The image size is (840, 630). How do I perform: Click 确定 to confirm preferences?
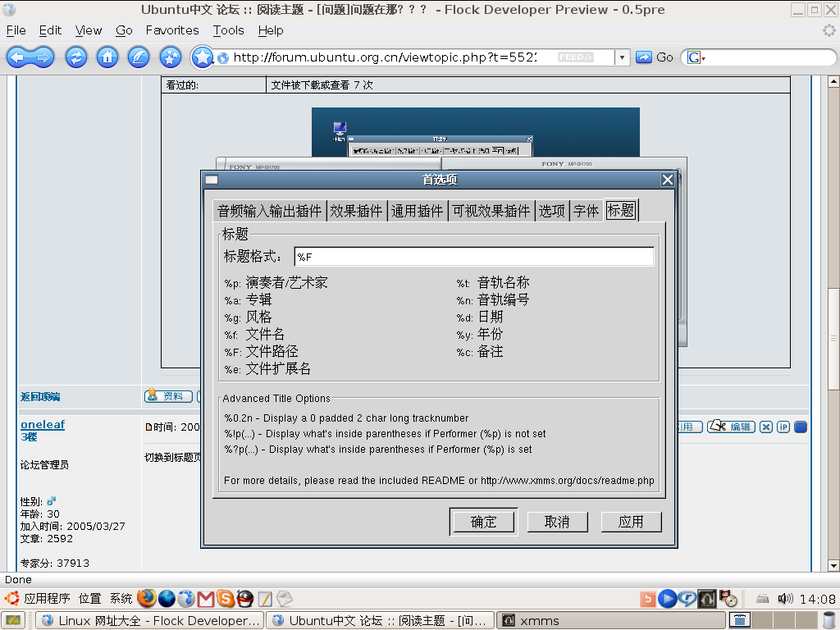click(x=484, y=522)
